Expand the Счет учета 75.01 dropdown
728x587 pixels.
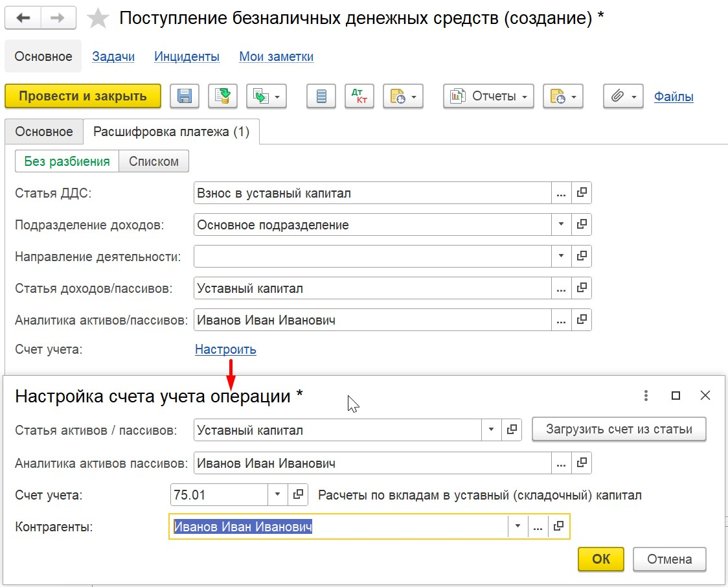[278, 494]
